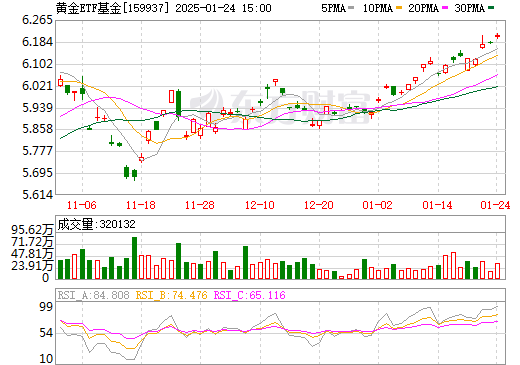Pick the orange 10PMA legend color dash
Screen dimensions: 520x365
click(399, 7)
